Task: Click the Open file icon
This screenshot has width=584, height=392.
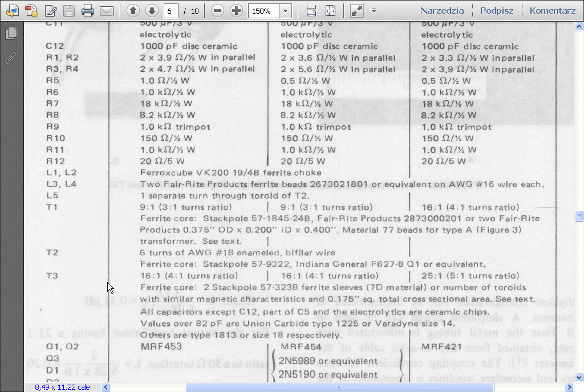Action: (12, 10)
